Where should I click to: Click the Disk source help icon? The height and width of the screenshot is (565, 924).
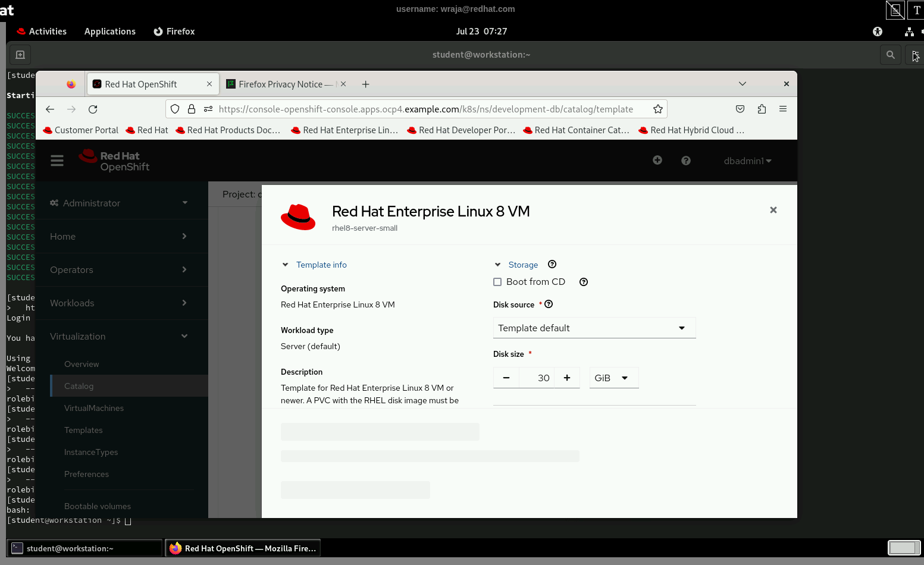549,305
